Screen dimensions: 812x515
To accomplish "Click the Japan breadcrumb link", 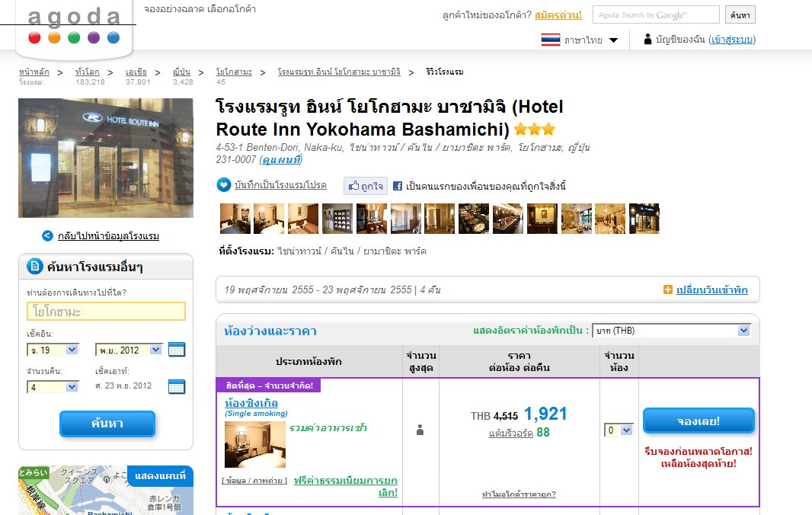I will (x=182, y=72).
